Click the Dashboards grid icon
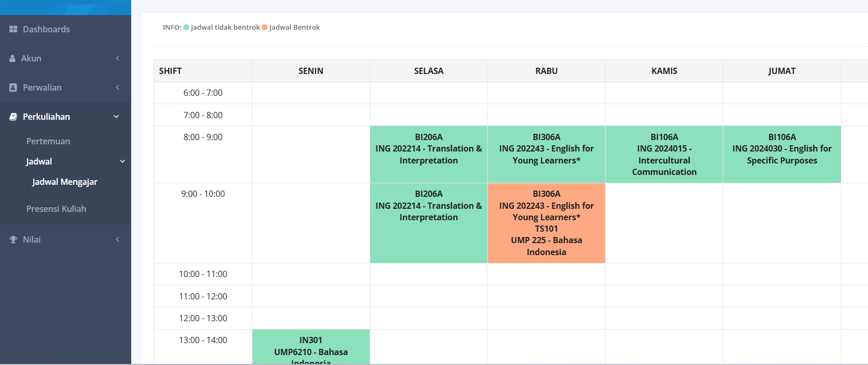The width and height of the screenshot is (868, 365). click(13, 29)
